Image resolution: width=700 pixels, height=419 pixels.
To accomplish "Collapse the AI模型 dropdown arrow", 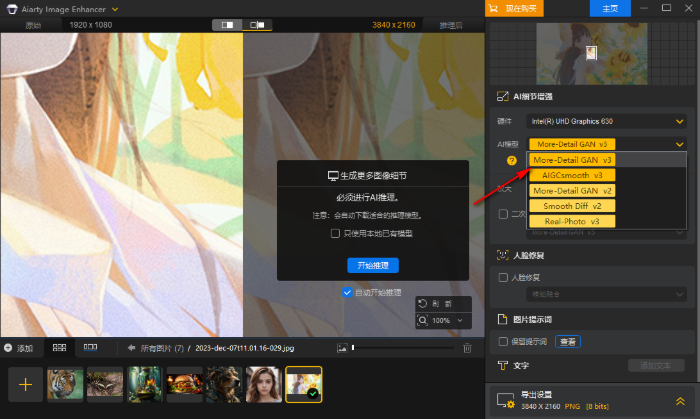I will (679, 144).
